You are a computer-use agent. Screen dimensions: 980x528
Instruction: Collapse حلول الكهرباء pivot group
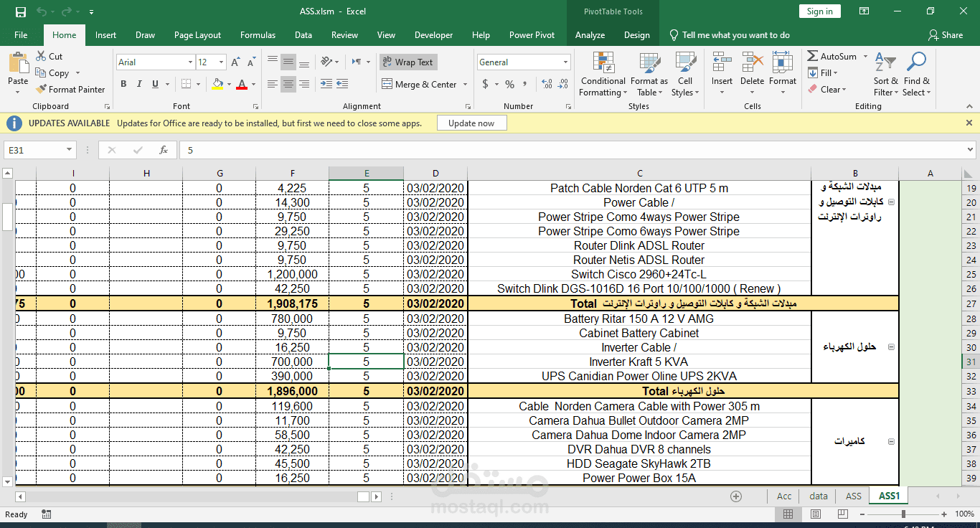pos(891,346)
